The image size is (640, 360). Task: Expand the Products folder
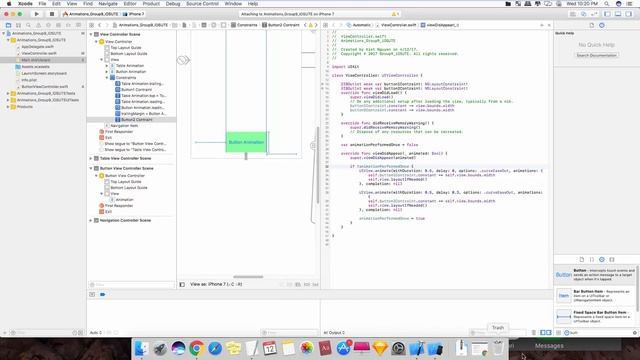pos(8,107)
